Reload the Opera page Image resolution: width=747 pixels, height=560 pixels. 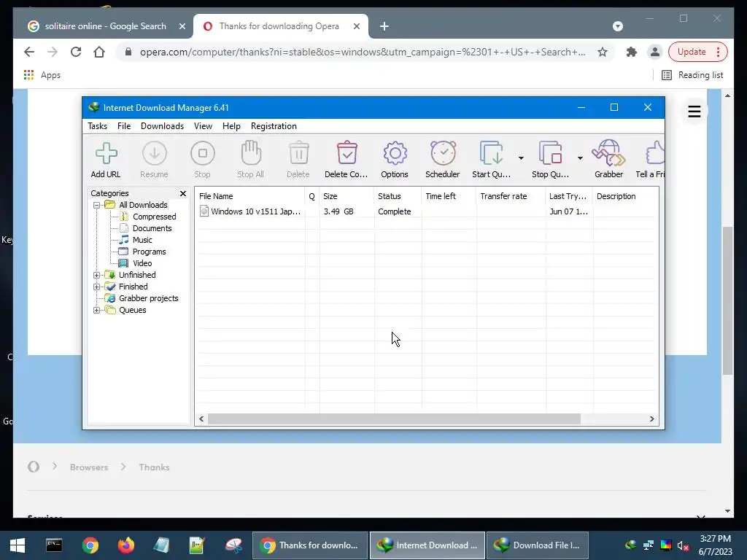click(x=76, y=52)
